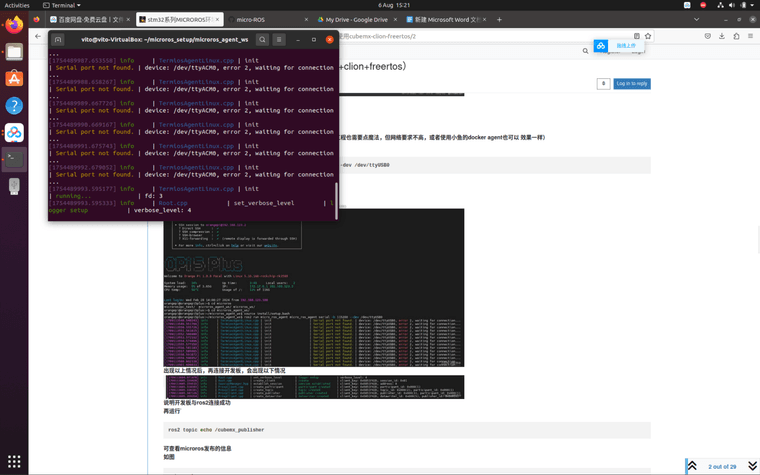Image resolution: width=760 pixels, height=475 pixels.
Task: Select the Terminal icon in the dock
Action: (14, 159)
